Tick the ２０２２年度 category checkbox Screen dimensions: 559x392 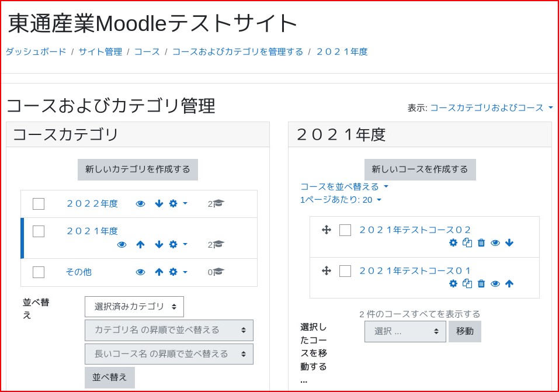point(39,204)
